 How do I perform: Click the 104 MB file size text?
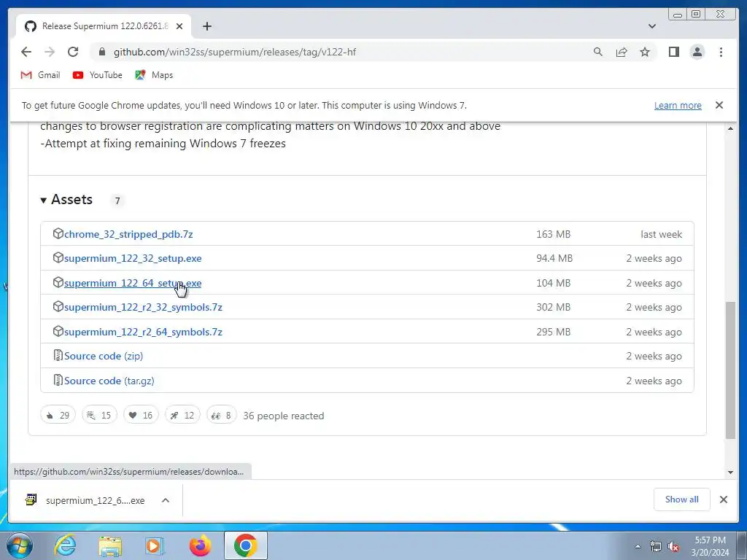pyautogui.click(x=553, y=283)
